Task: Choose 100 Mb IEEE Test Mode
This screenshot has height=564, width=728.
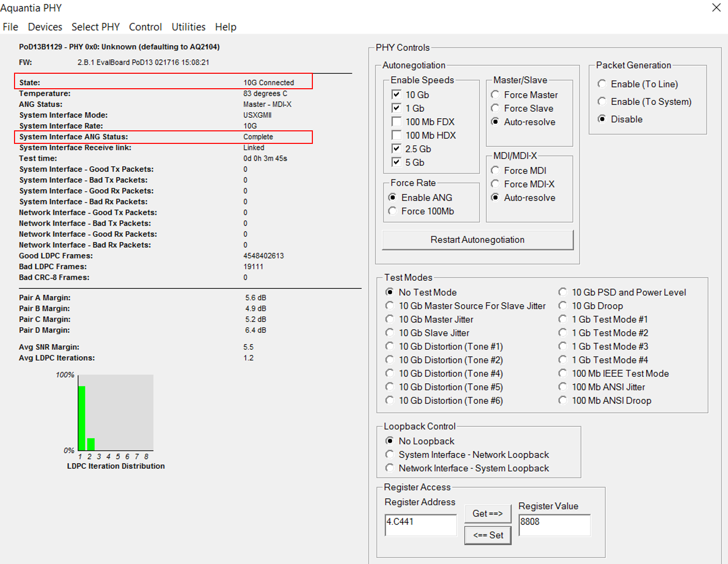Action: [563, 373]
